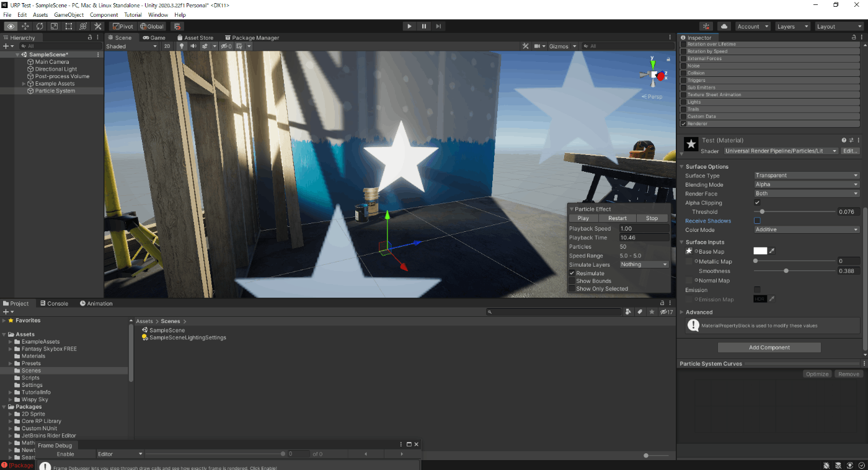868x470 pixels.
Task: Toggle grid snapping icon
Action: tap(177, 26)
